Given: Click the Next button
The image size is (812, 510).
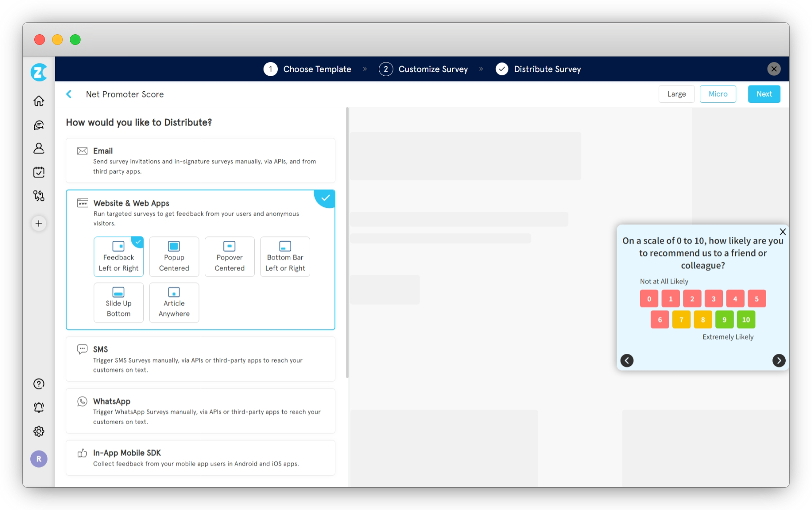Looking at the screenshot, I should tap(764, 94).
